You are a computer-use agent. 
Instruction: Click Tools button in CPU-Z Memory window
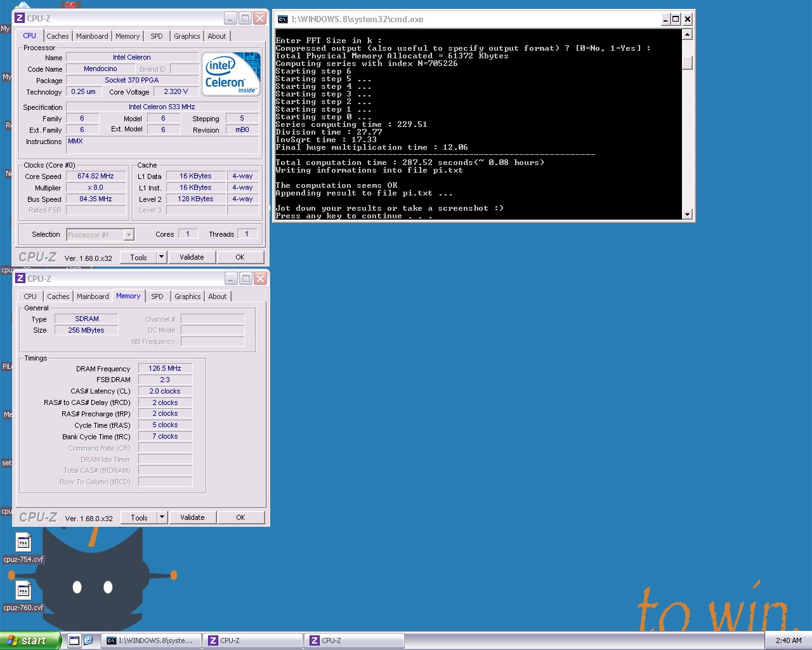coord(139,517)
